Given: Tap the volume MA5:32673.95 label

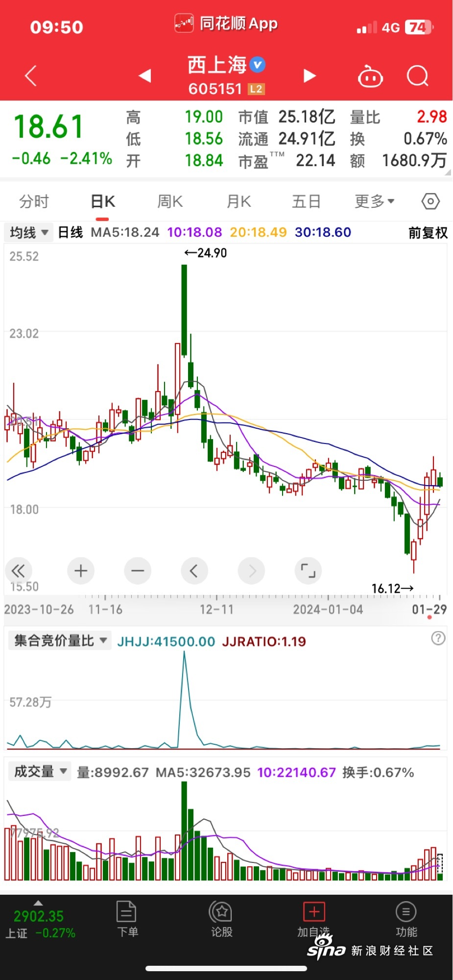Looking at the screenshot, I should coord(203,773).
